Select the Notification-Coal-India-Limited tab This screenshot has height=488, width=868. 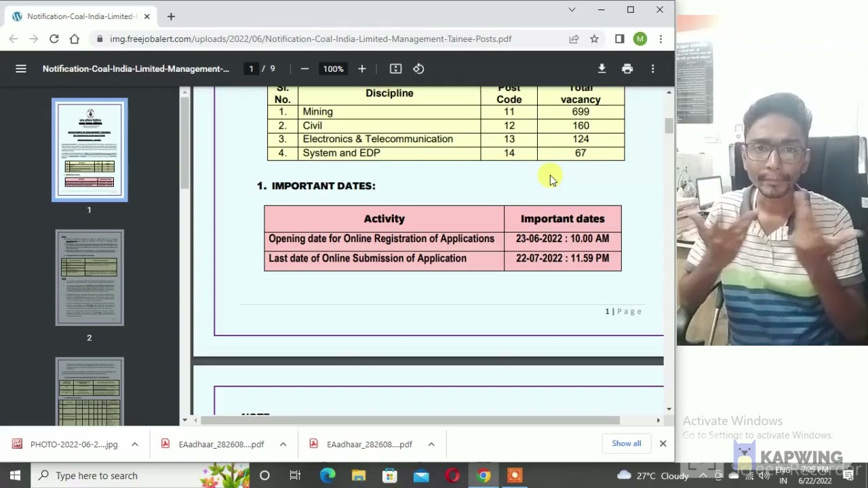tap(81, 16)
